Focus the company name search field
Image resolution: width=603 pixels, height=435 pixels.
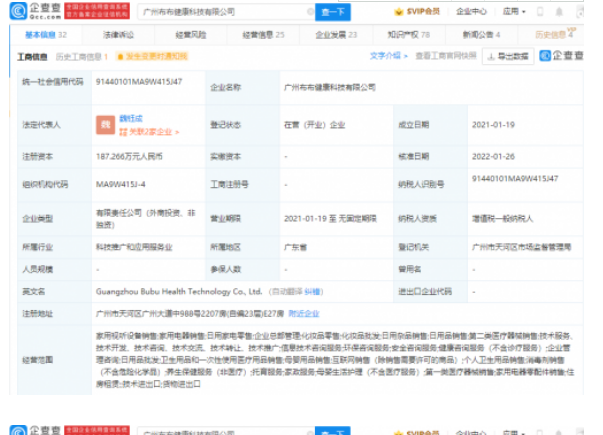(226, 12)
